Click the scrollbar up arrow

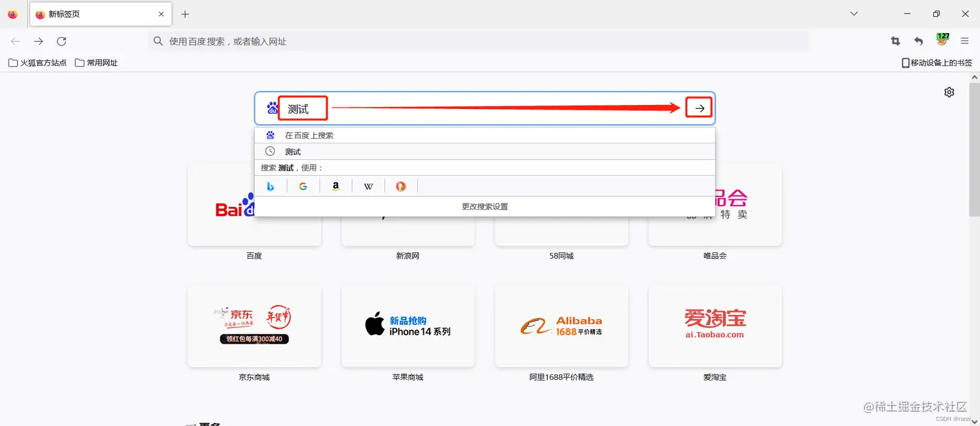(x=975, y=77)
